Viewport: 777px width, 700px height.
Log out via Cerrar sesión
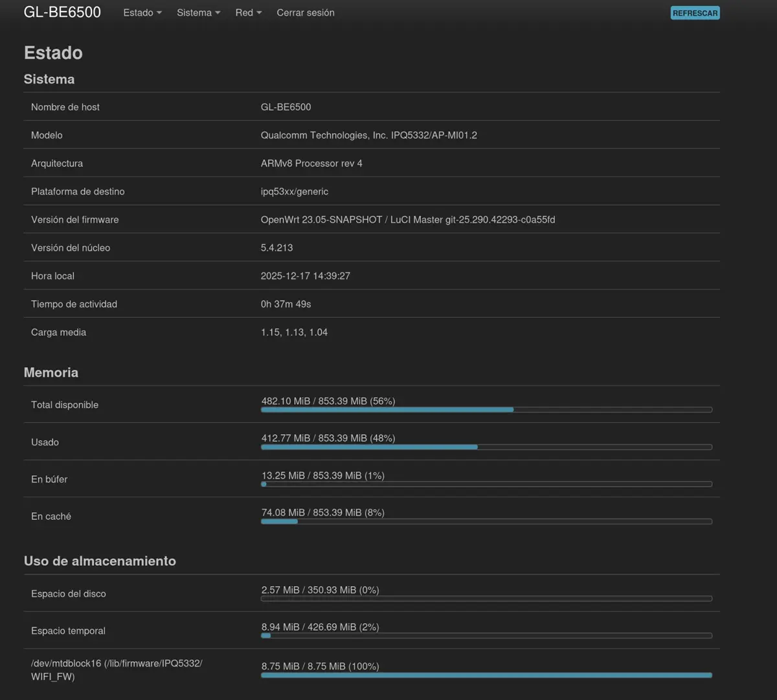(x=305, y=12)
